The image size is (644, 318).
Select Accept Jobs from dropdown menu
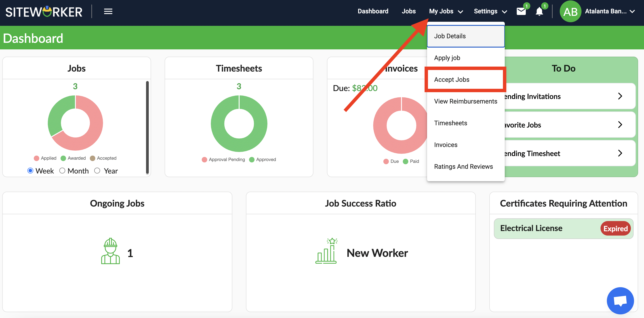[452, 79]
